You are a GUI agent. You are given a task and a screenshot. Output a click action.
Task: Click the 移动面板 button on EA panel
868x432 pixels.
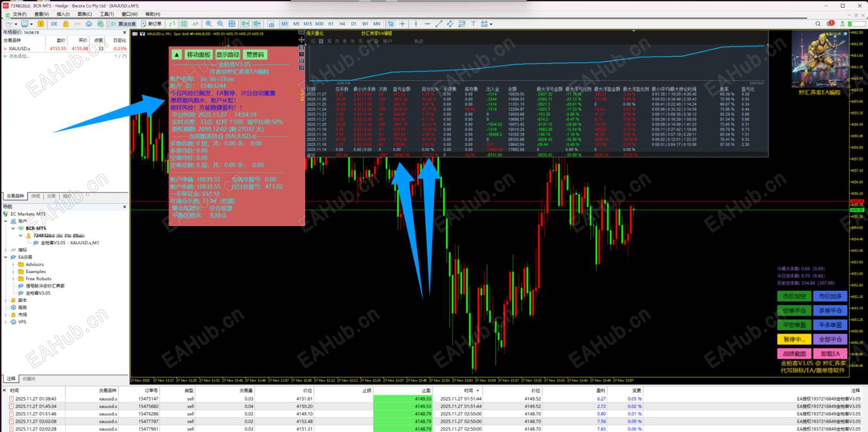point(199,55)
